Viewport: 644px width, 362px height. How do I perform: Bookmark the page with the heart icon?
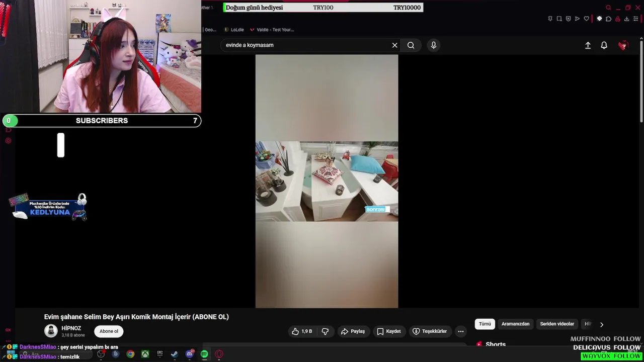point(586,19)
